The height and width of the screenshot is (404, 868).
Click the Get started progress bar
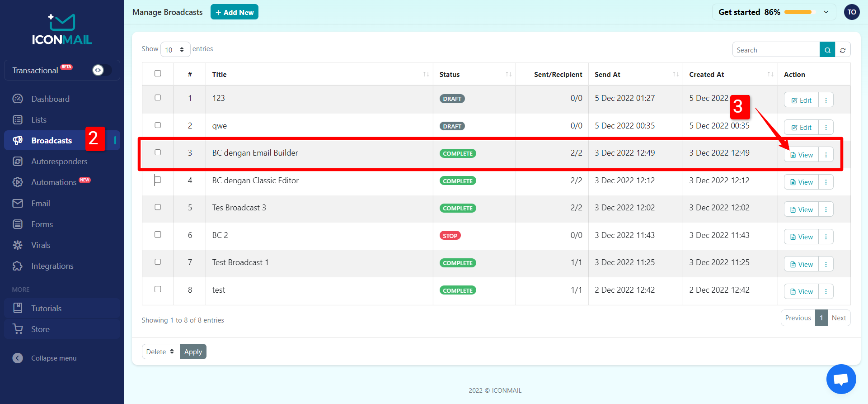(798, 12)
